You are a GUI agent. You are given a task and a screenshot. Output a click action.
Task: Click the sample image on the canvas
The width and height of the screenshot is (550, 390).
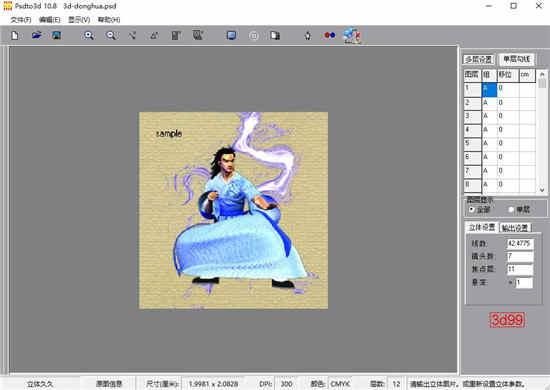[234, 210]
